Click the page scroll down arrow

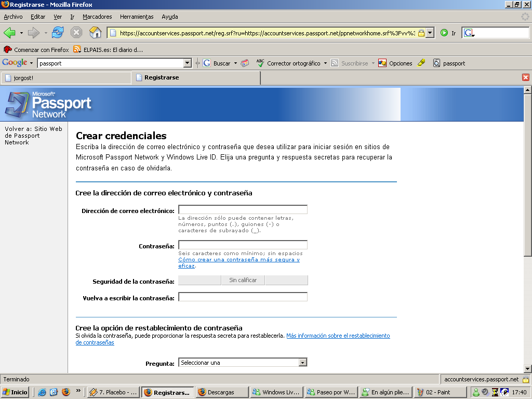point(527,369)
